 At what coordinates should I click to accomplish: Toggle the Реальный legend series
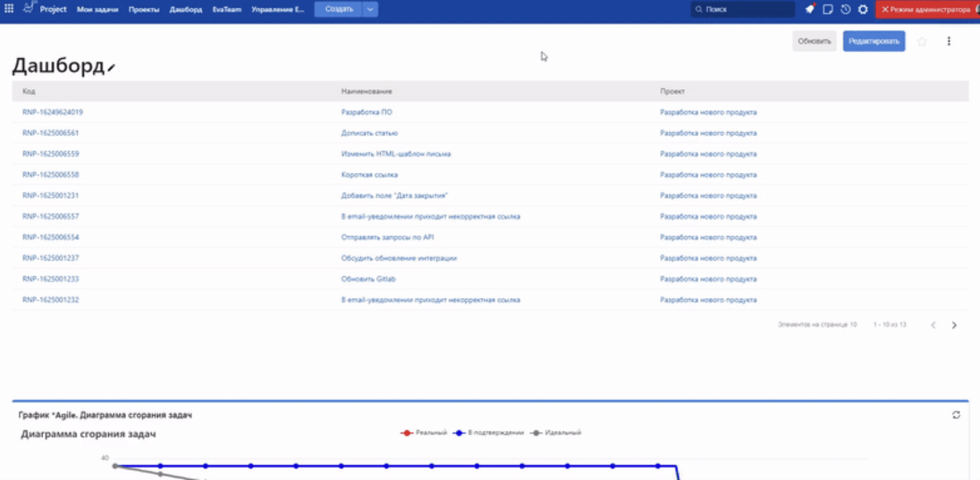tap(424, 433)
